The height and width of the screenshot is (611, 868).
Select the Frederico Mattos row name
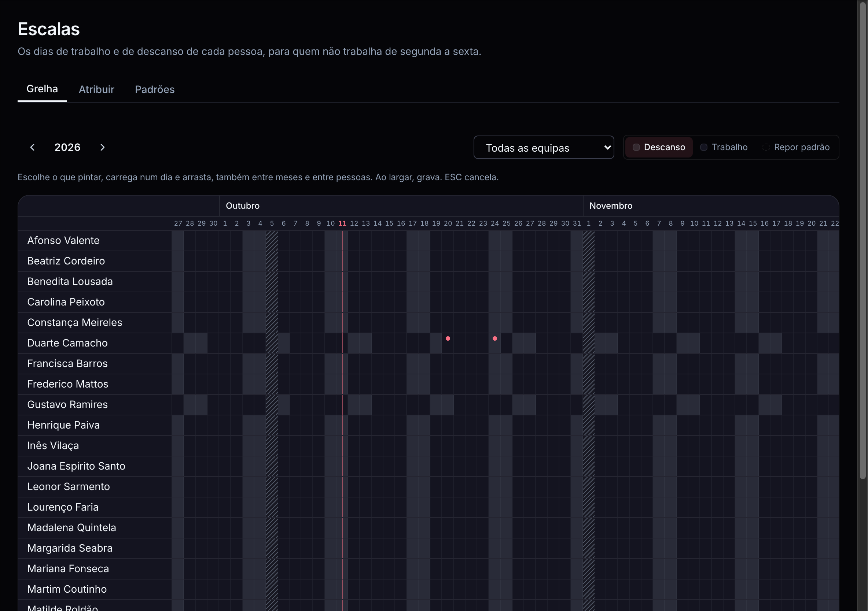coord(68,384)
